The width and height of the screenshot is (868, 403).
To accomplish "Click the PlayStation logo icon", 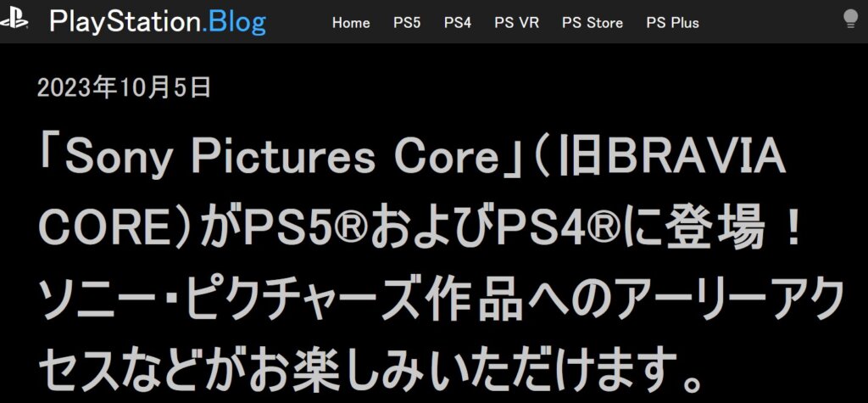I will click(14, 20).
